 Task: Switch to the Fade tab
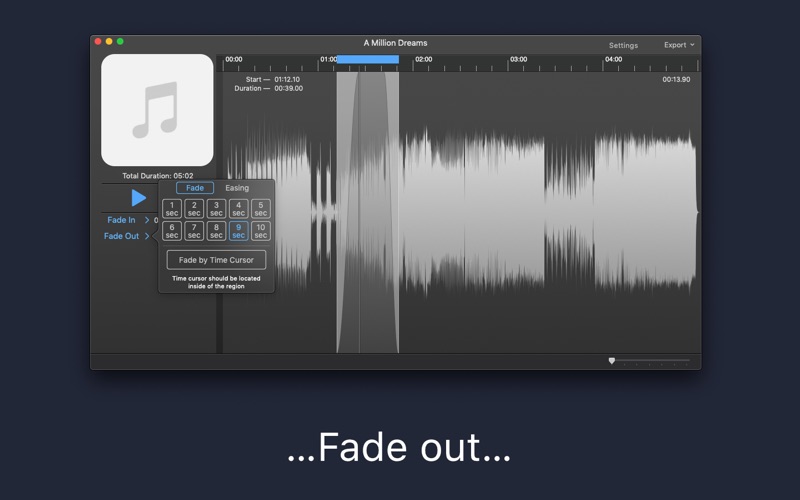(x=195, y=188)
